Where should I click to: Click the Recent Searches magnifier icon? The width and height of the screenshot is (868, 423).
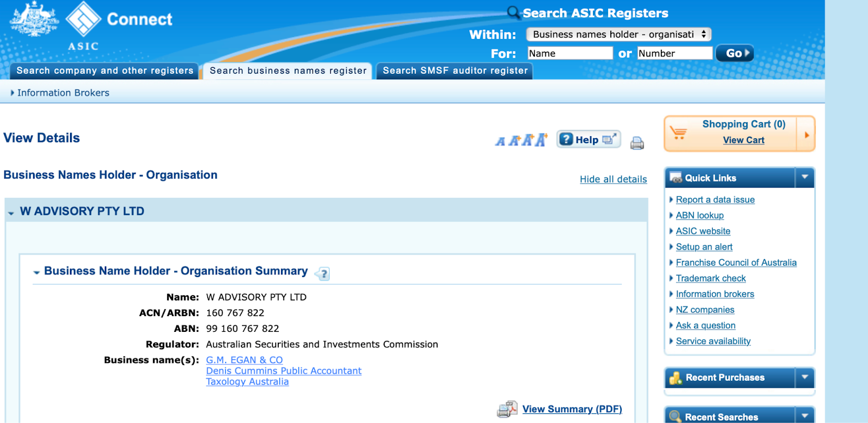point(675,416)
